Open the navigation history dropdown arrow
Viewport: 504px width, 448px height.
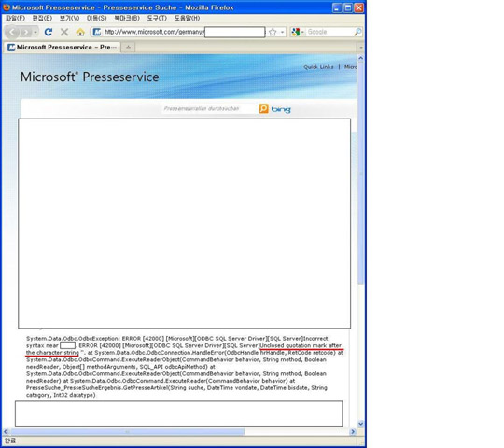pyautogui.click(x=35, y=32)
